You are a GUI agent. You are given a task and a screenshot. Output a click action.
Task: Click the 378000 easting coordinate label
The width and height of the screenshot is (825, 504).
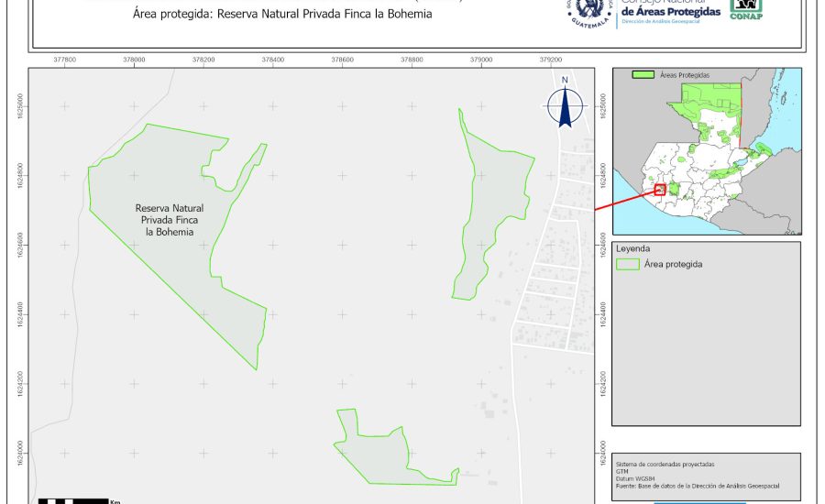pyautogui.click(x=134, y=58)
